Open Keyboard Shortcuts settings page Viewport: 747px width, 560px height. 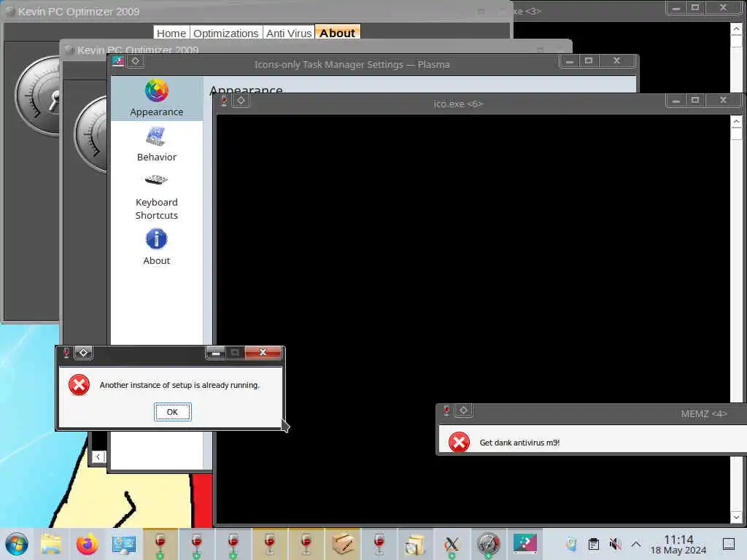(156, 195)
